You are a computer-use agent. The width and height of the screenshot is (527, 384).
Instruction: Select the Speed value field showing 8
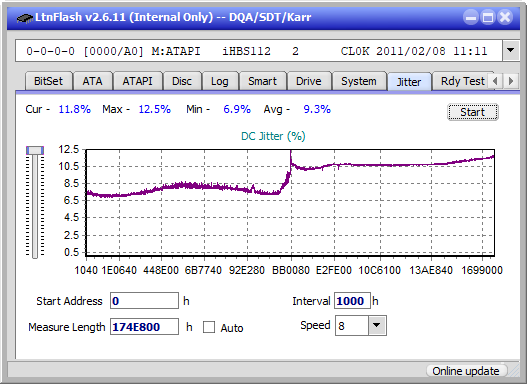pyautogui.click(x=352, y=325)
